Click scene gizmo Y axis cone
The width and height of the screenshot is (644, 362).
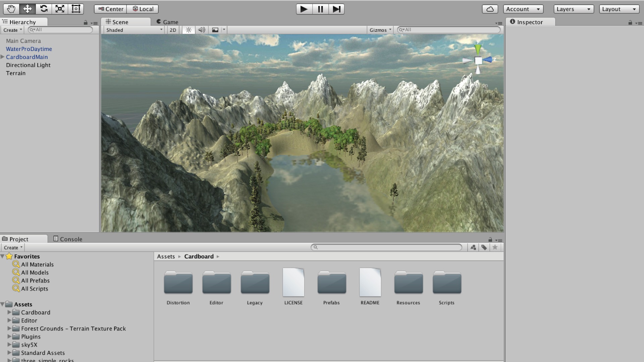(x=478, y=49)
